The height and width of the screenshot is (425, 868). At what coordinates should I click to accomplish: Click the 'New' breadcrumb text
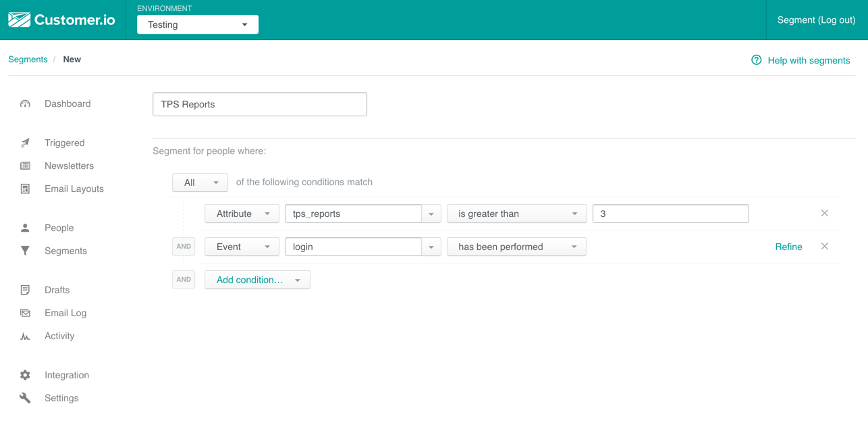[x=72, y=59]
